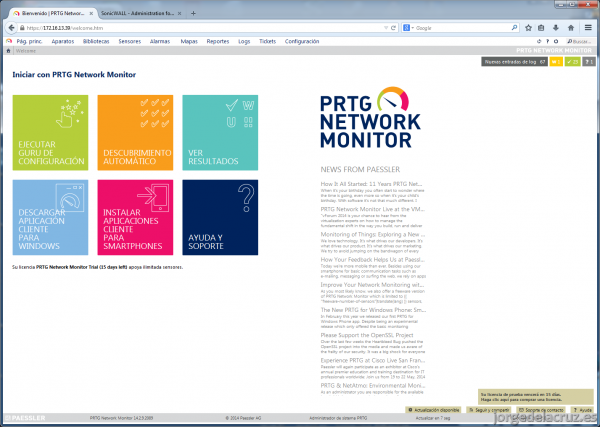The width and height of the screenshot is (600, 427).
Task: Click Actualización disponible footer button
Action: tap(433, 410)
